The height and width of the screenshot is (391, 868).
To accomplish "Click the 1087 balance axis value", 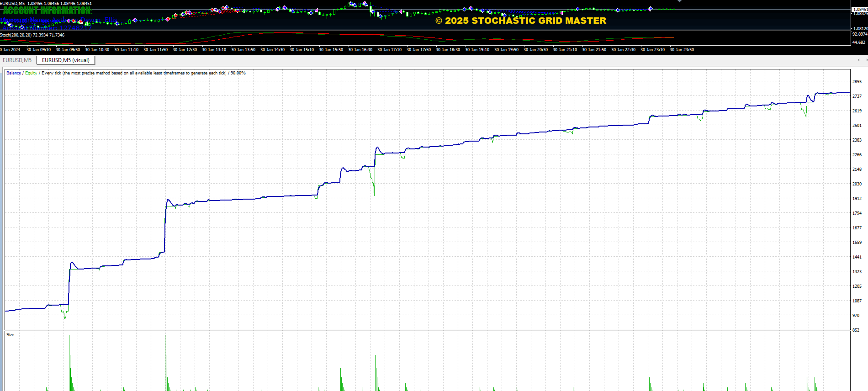I will (857, 301).
